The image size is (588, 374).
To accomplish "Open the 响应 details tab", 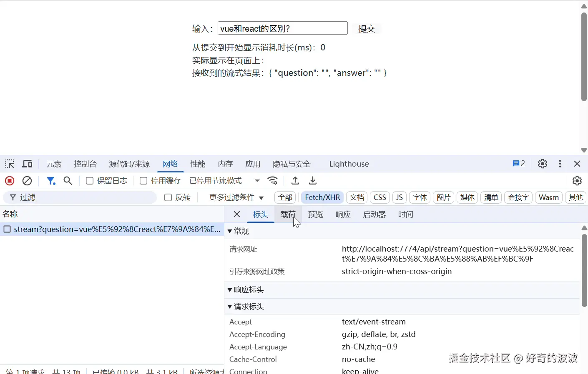I will [343, 214].
